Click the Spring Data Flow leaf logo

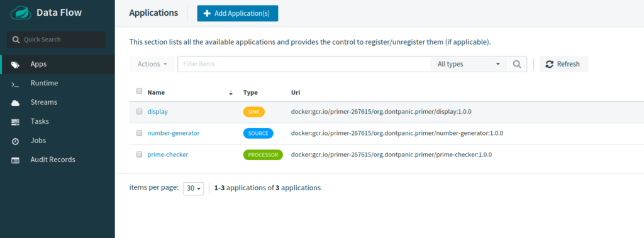click(x=21, y=13)
